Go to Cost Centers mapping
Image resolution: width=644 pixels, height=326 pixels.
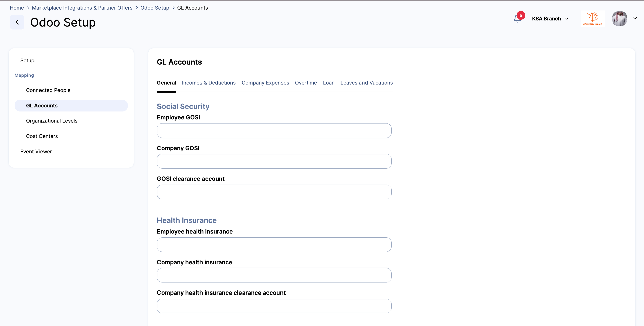pos(42,136)
